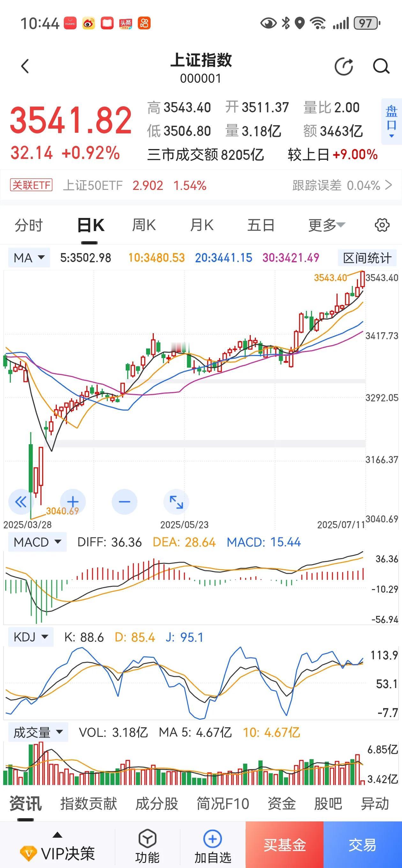
Task: Tap the K: 88.6 reading
Action: click(84, 637)
